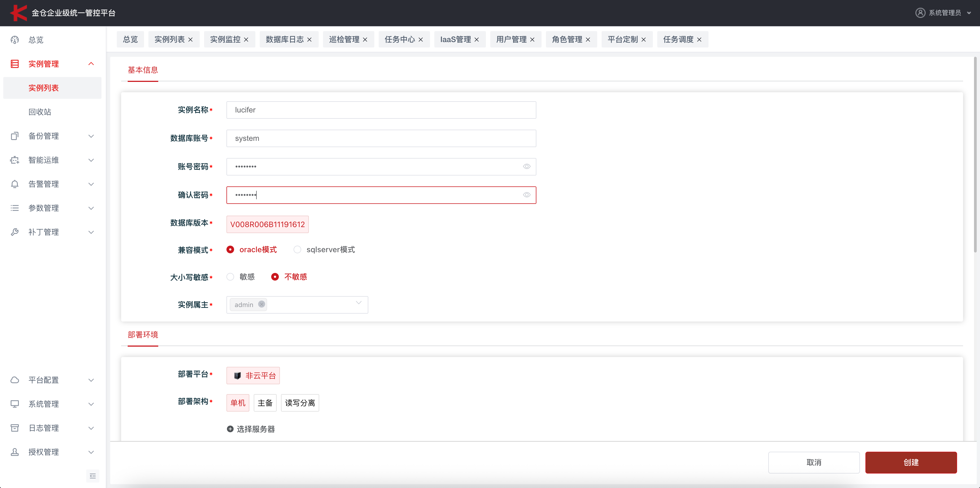Switch to the 任务中心 tab

399,40
